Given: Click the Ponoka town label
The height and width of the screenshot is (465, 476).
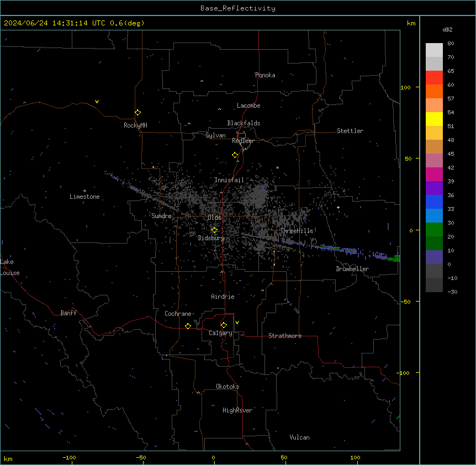Looking at the screenshot, I should tap(265, 75).
